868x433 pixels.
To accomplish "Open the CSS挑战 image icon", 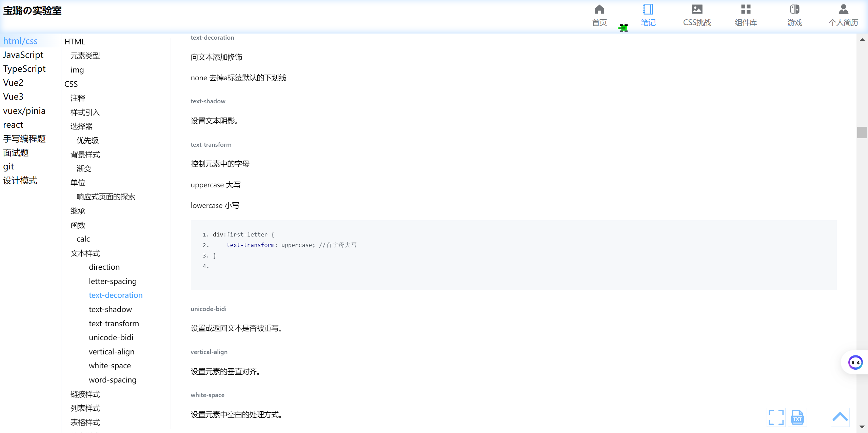I will tap(697, 9).
